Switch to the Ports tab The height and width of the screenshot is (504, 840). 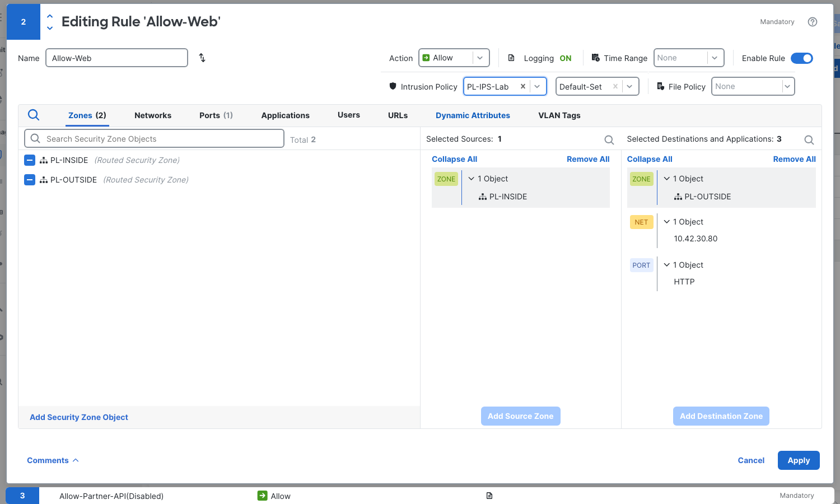(x=216, y=115)
